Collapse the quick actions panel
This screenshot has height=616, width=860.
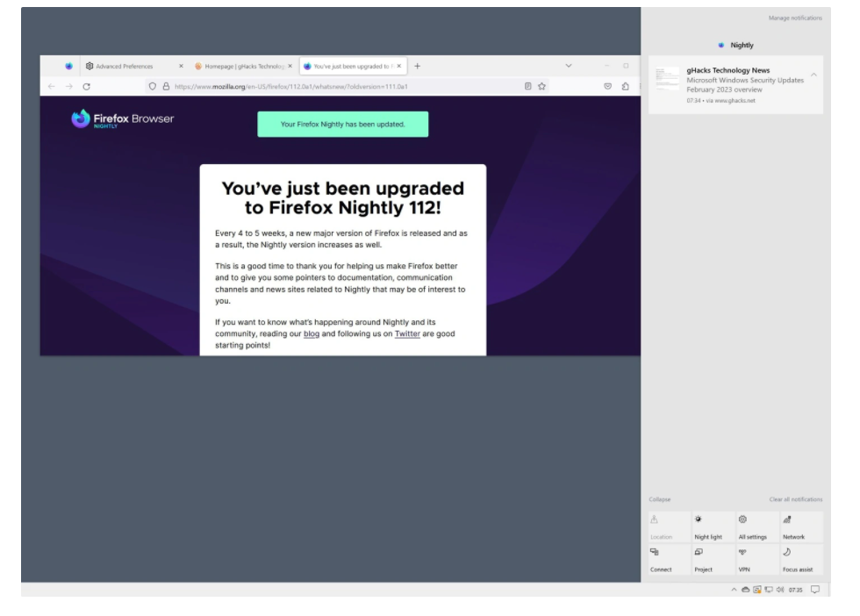tap(660, 499)
